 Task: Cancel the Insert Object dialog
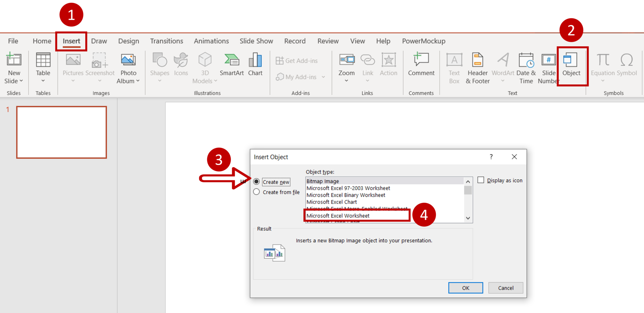point(505,287)
